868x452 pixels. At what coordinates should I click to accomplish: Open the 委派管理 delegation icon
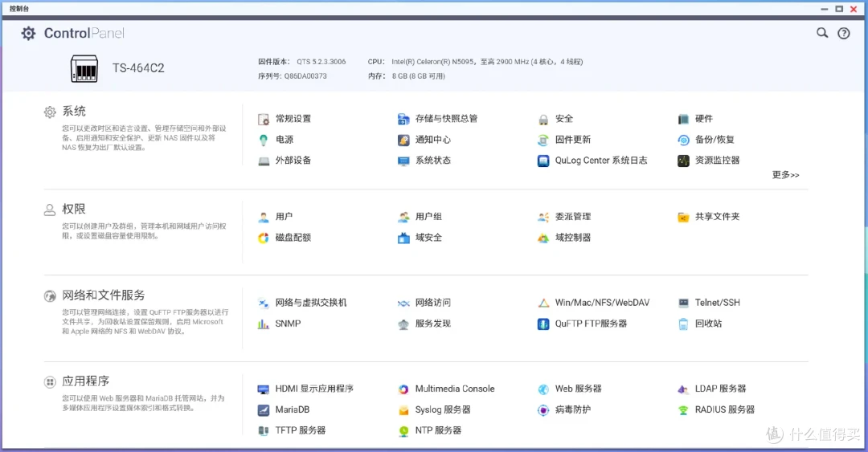[x=543, y=217]
